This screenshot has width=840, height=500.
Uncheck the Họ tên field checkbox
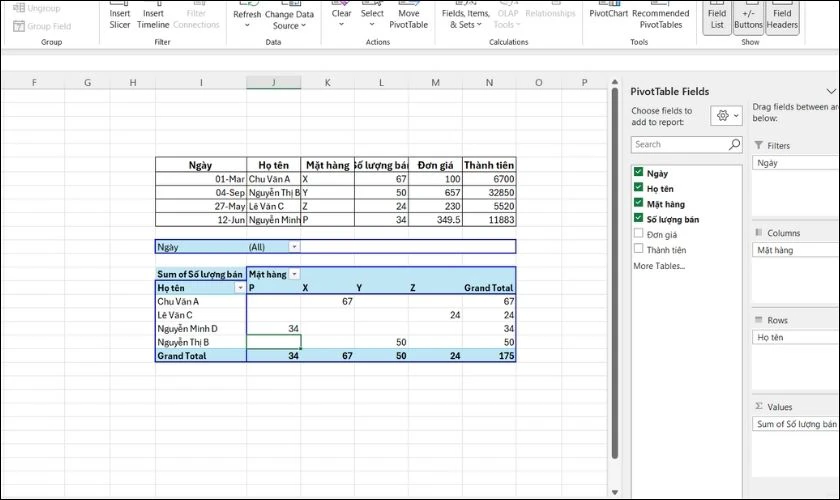coord(638,188)
